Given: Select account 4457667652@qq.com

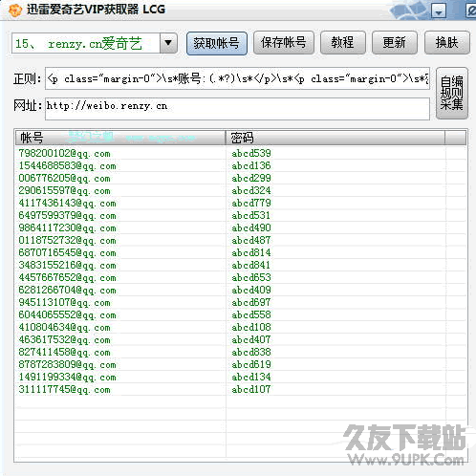Looking at the screenshot, I should pyautogui.click(x=67, y=277).
